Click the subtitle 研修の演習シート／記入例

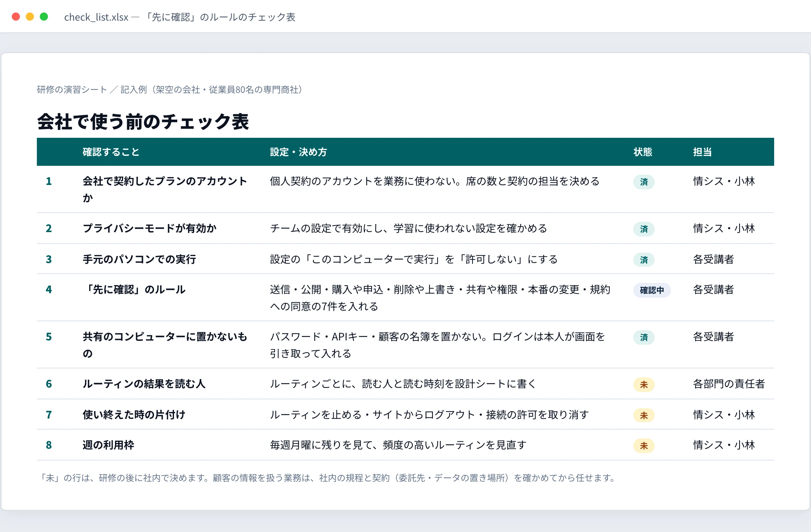170,90
